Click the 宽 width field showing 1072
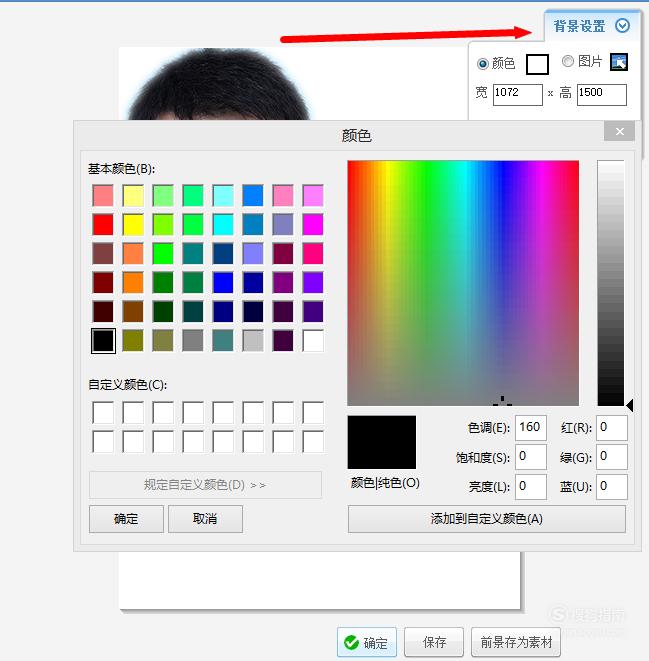 518,94
